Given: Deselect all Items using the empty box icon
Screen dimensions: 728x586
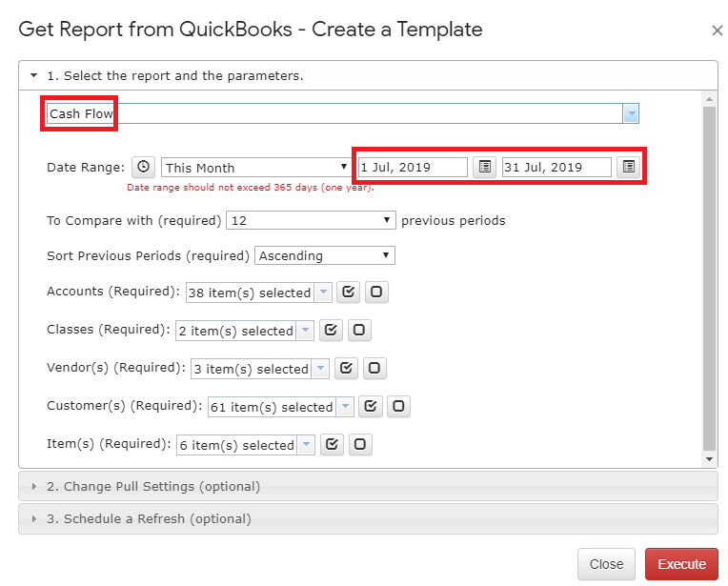Looking at the screenshot, I should [x=359, y=445].
